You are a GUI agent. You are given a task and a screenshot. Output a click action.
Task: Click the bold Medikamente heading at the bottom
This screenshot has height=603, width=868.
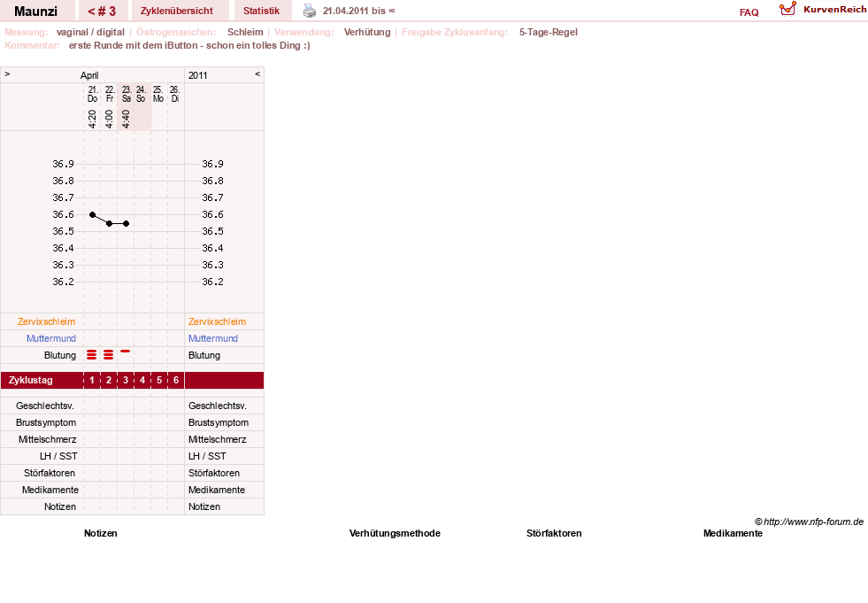[x=733, y=533]
